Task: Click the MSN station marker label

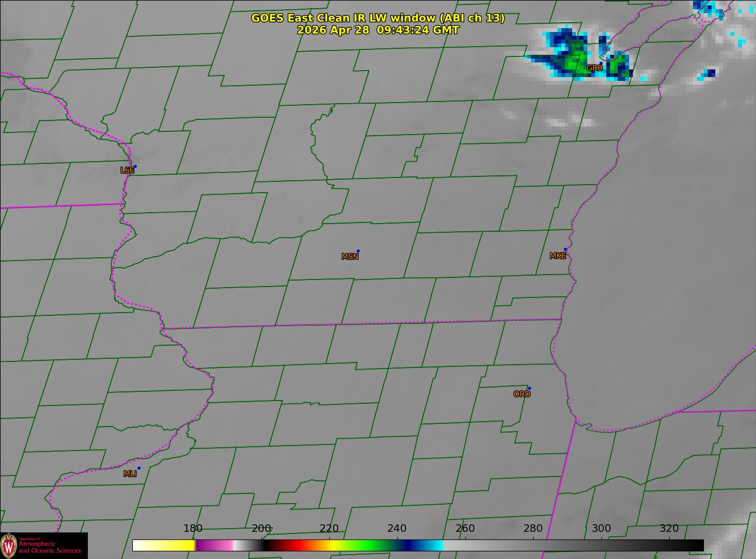Action: click(x=350, y=257)
